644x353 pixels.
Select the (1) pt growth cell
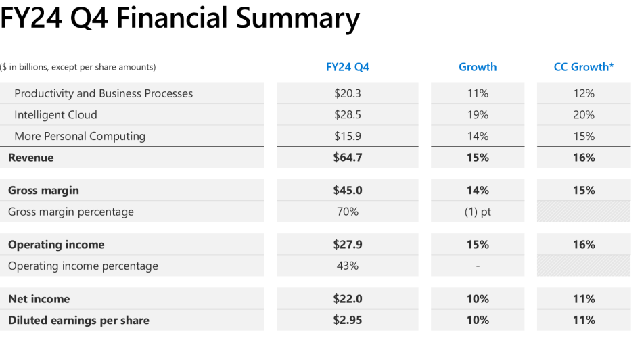(x=478, y=212)
